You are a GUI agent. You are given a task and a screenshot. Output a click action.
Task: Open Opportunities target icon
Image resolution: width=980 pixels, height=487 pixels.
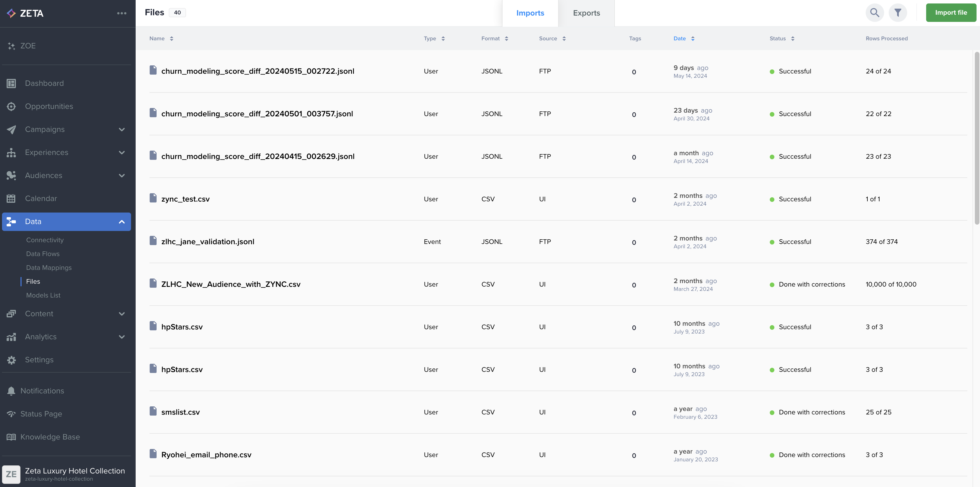coord(12,107)
